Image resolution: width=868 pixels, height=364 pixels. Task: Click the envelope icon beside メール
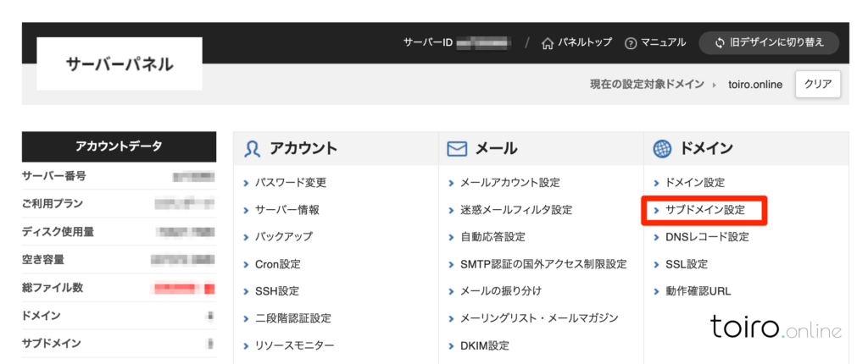click(x=457, y=149)
